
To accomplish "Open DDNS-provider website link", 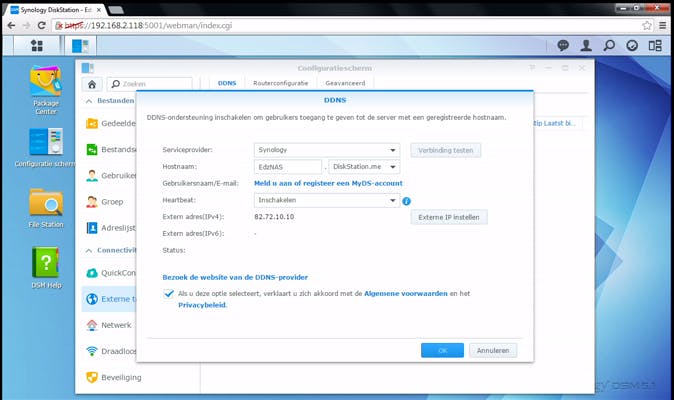I will click(235, 278).
